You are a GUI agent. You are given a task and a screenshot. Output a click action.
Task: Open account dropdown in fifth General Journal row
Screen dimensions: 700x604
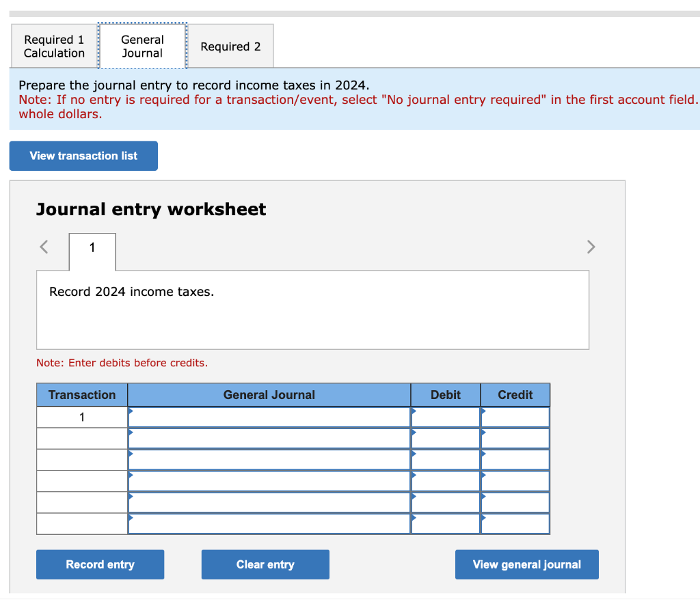tap(269, 503)
